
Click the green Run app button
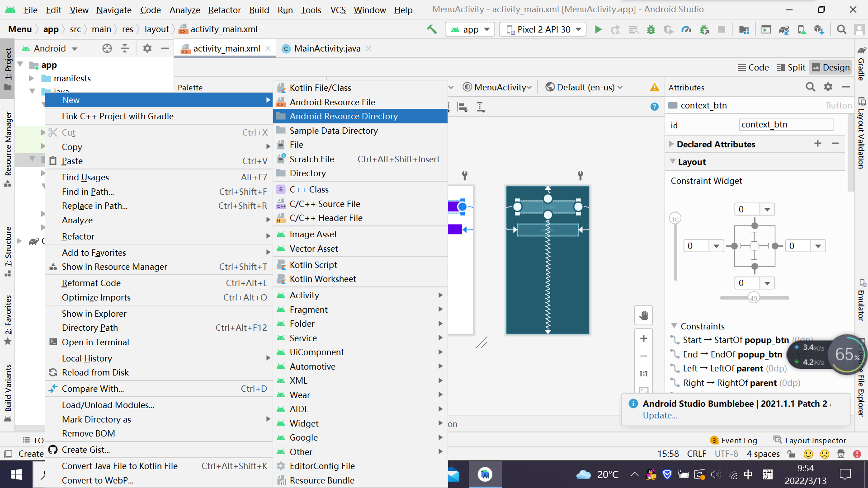coord(598,29)
